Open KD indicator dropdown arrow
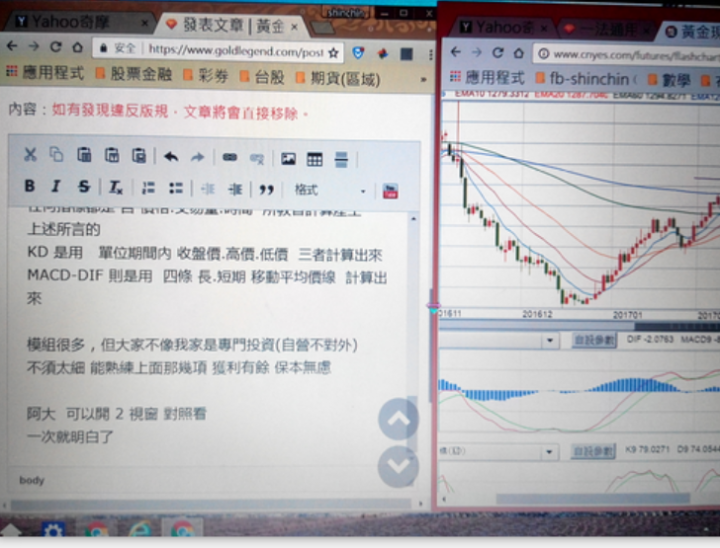The image size is (720, 548). (549, 452)
